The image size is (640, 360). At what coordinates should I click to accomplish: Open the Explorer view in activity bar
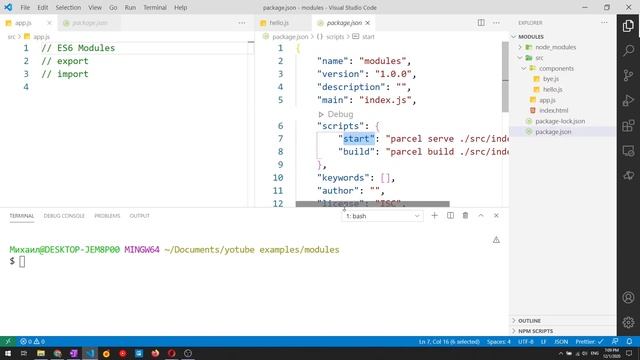[x=628, y=26]
